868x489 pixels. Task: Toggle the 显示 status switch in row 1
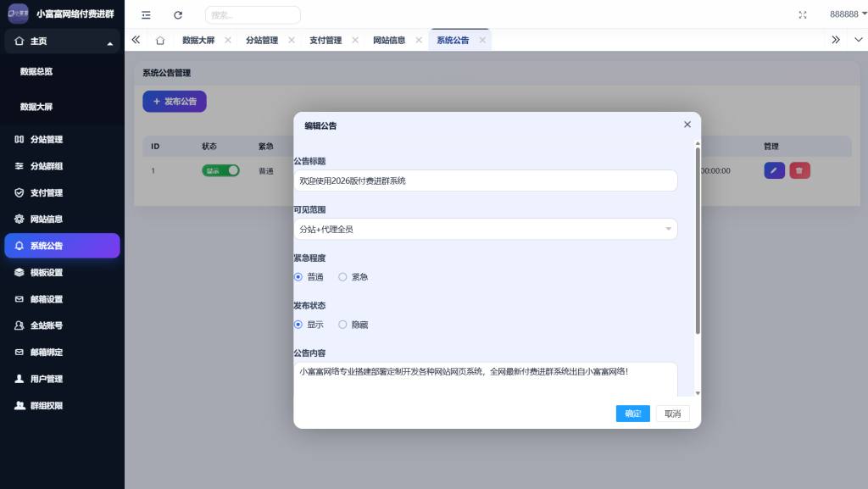(220, 170)
